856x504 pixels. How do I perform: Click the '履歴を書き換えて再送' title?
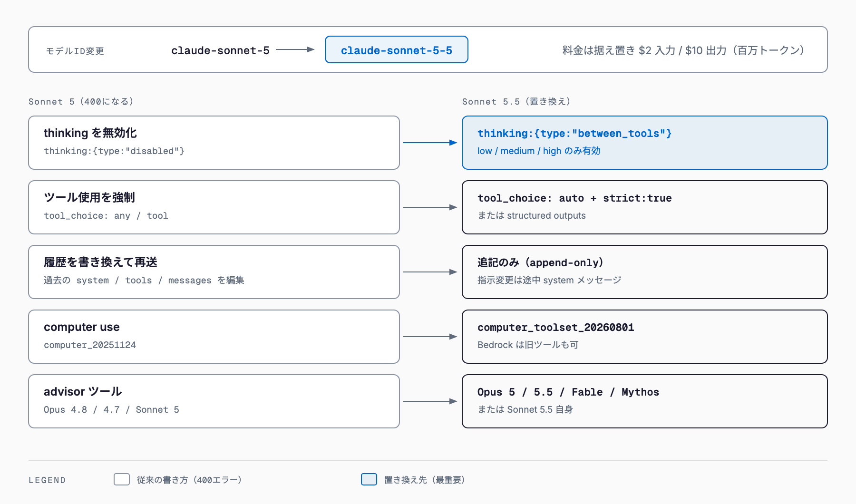click(x=100, y=262)
